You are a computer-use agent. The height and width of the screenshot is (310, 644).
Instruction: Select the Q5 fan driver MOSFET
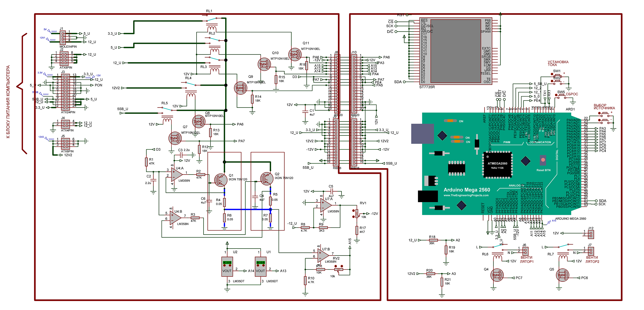click(563, 275)
